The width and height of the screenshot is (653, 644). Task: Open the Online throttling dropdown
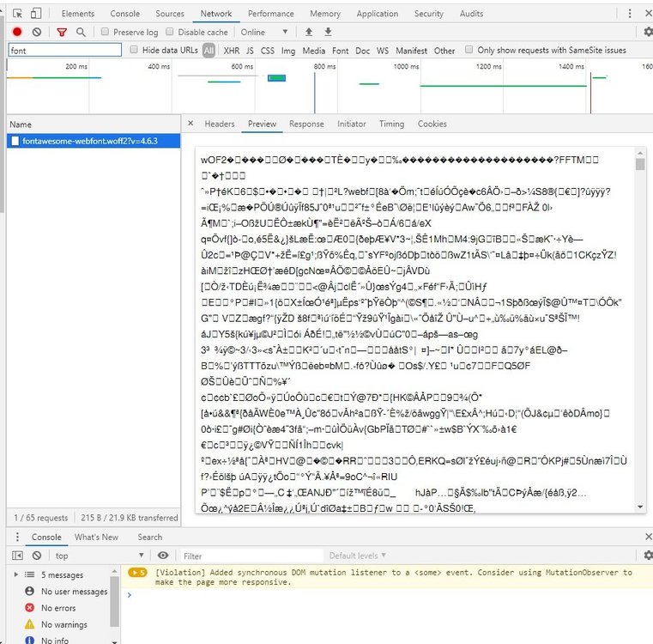(x=262, y=32)
